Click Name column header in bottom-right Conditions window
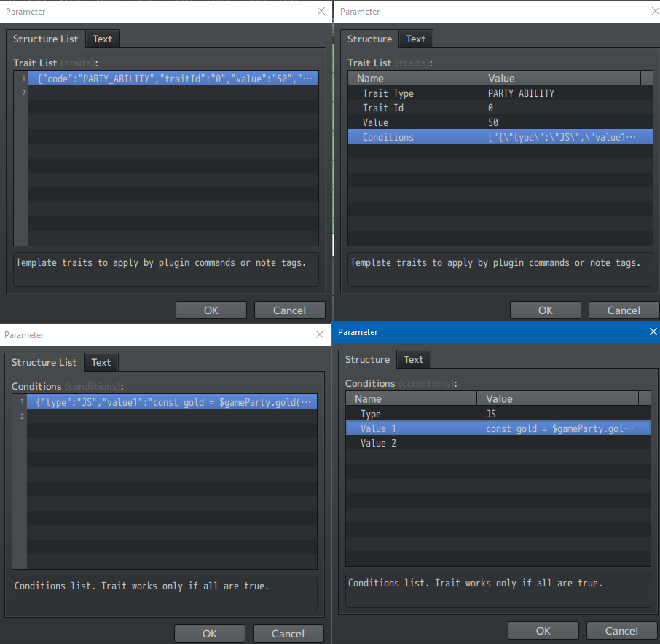This screenshot has height=644, width=660. pyautogui.click(x=412, y=399)
